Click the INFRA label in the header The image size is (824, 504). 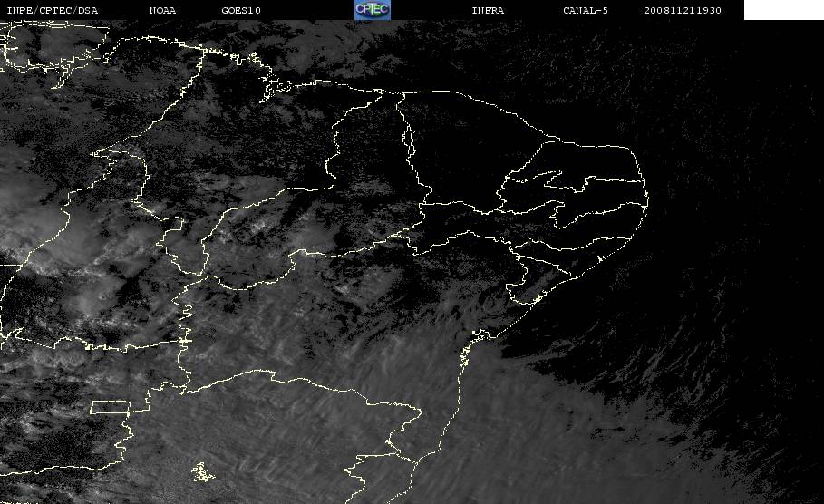pyautogui.click(x=488, y=10)
